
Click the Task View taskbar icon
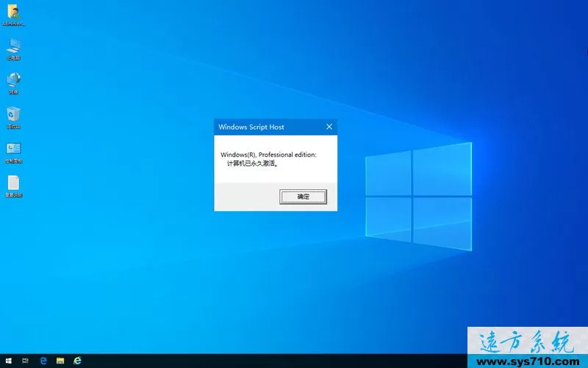pos(26,361)
